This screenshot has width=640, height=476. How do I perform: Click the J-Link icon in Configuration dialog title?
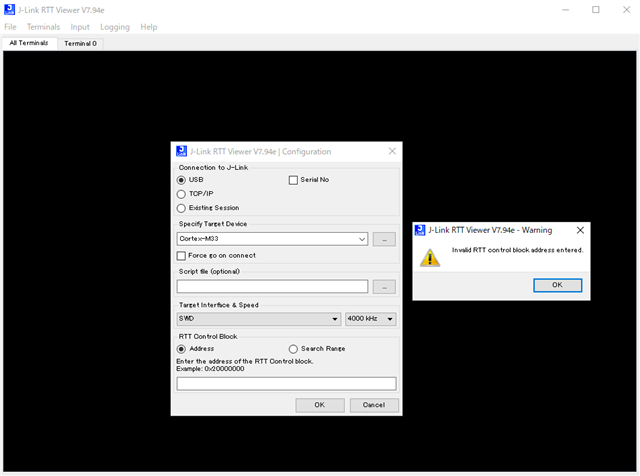pos(181,151)
